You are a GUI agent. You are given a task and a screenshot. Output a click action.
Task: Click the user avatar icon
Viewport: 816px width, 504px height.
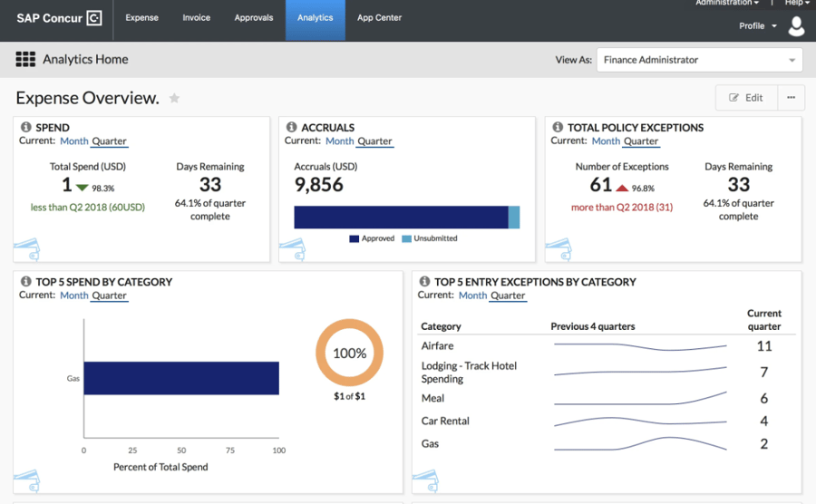(796, 26)
